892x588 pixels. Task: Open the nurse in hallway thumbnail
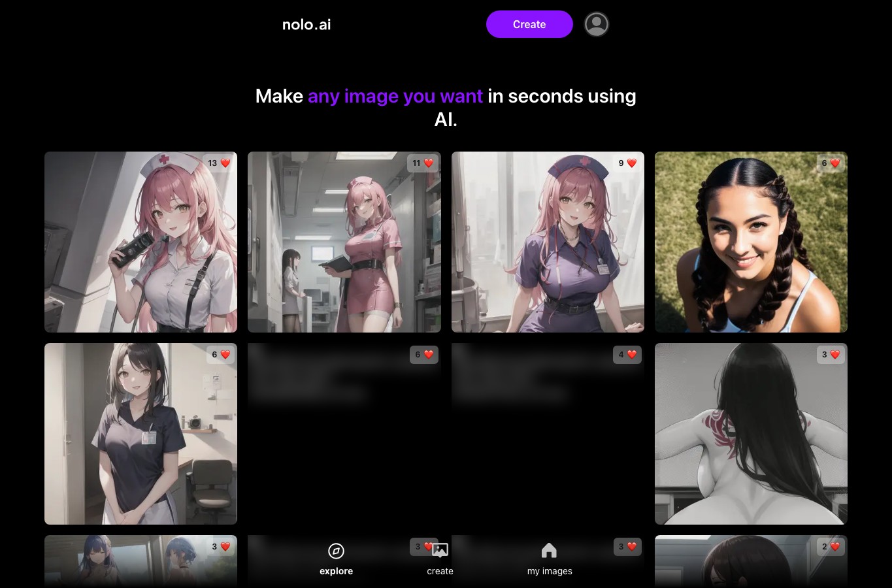[344, 242]
